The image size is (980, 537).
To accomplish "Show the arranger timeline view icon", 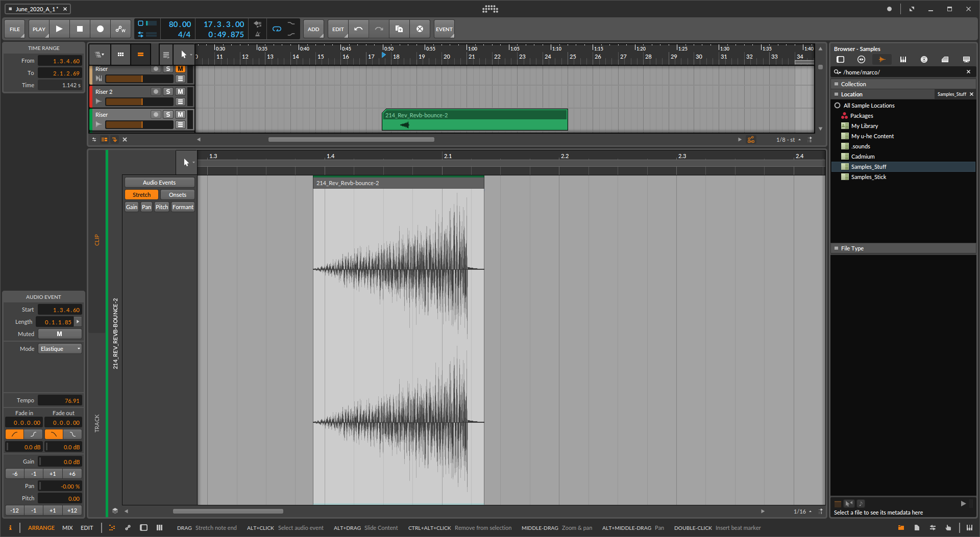I will (140, 54).
